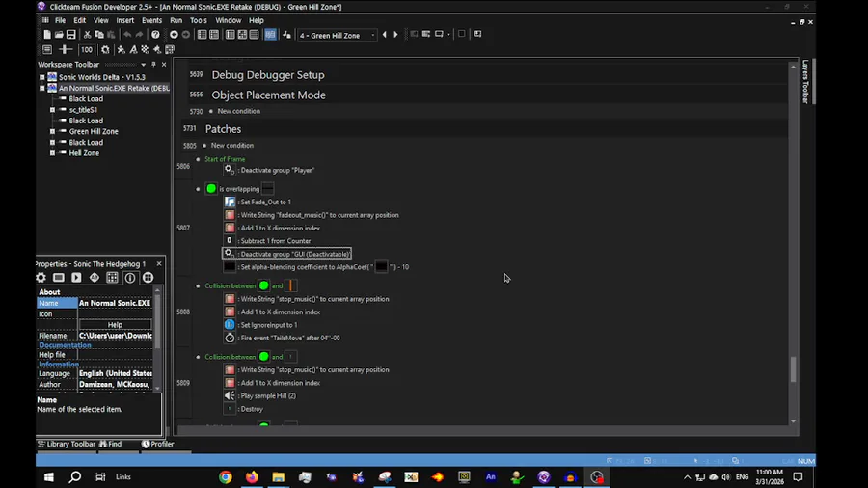Open Firefox from taskbar
Viewport: 868px width, 488px height.
(x=252, y=477)
